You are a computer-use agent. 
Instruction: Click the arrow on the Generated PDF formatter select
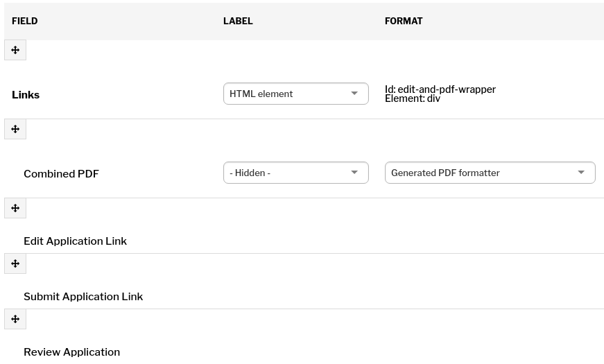click(581, 173)
